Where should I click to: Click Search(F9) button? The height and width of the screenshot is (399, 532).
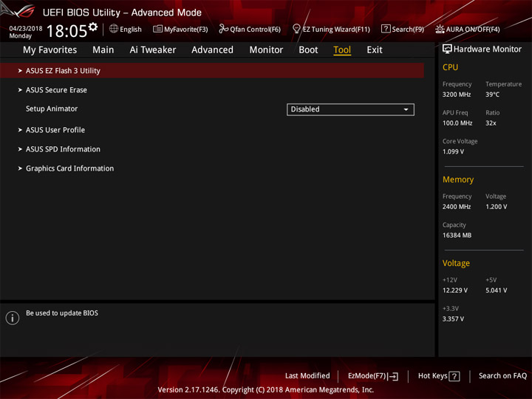[x=403, y=29]
